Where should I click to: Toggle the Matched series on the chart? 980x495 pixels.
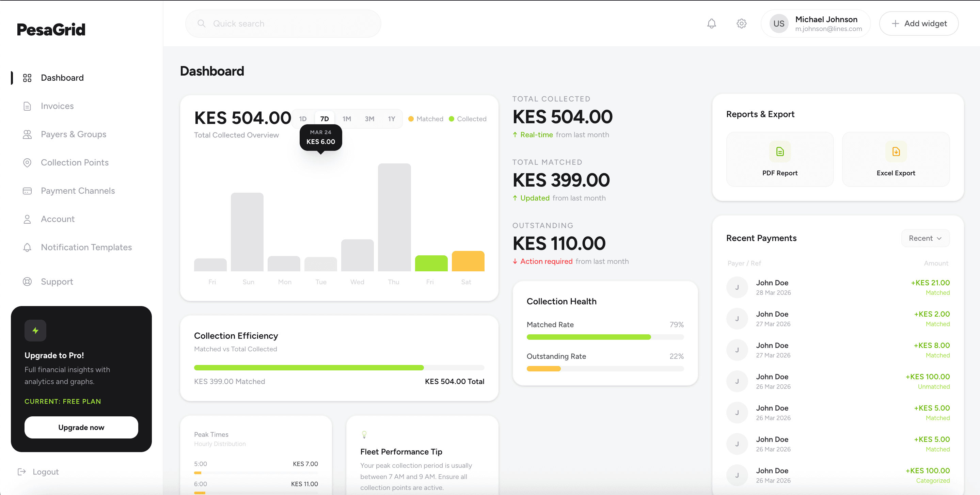point(425,119)
